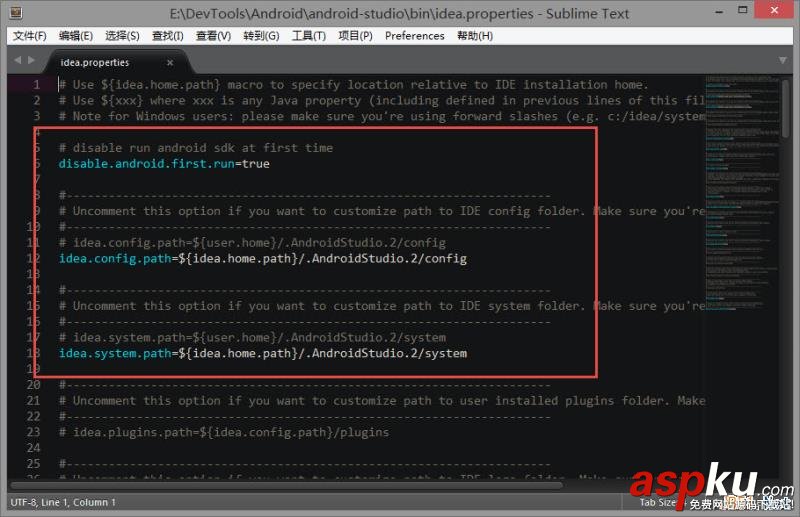This screenshot has height=517, width=800.
Task: Open the 编辑(E) menu
Action: 76,36
